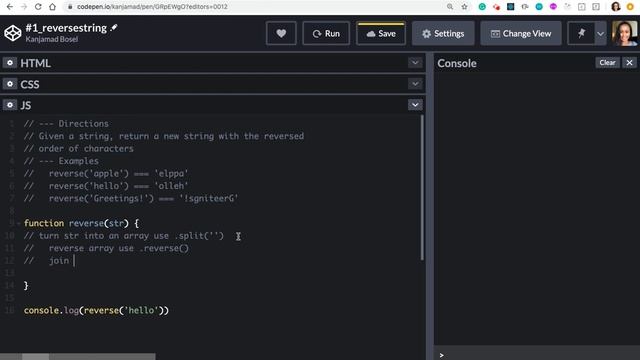Open CSS editor settings gear
This screenshot has height=360, width=640.
10,84
